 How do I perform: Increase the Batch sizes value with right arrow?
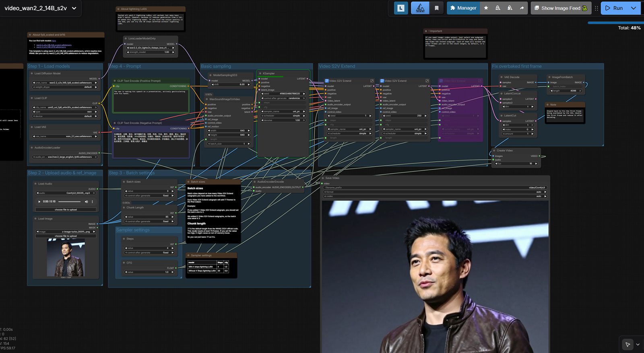tap(173, 191)
